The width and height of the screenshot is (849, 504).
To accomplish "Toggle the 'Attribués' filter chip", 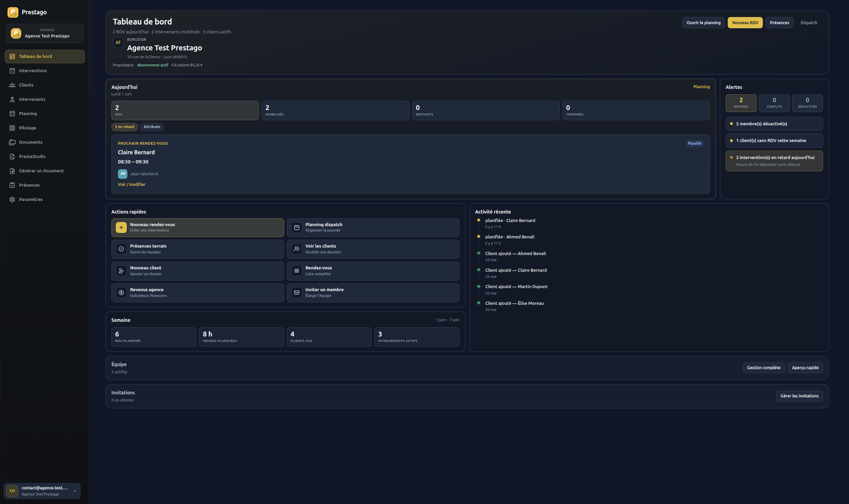I will tap(152, 127).
